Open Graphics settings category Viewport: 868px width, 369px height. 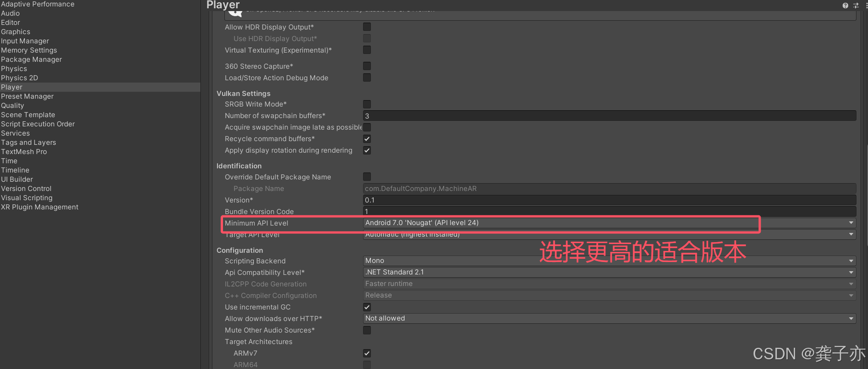pyautogui.click(x=16, y=32)
